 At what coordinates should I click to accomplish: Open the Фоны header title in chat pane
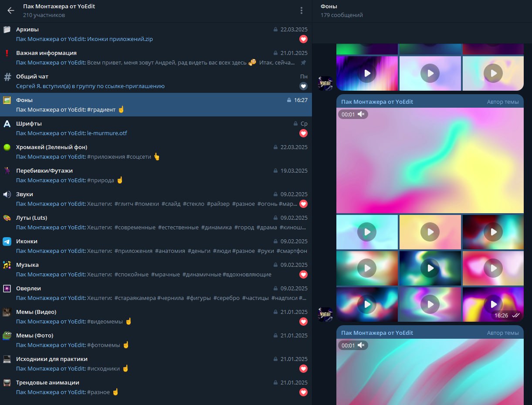[x=329, y=7]
